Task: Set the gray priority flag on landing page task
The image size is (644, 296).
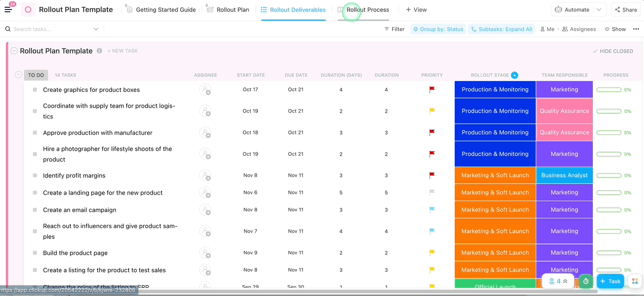Action: [x=432, y=192]
